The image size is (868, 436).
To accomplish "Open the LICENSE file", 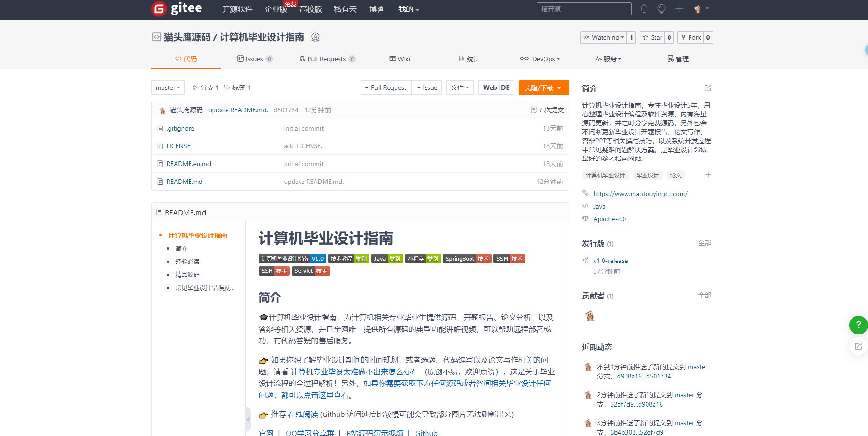I will coord(178,146).
